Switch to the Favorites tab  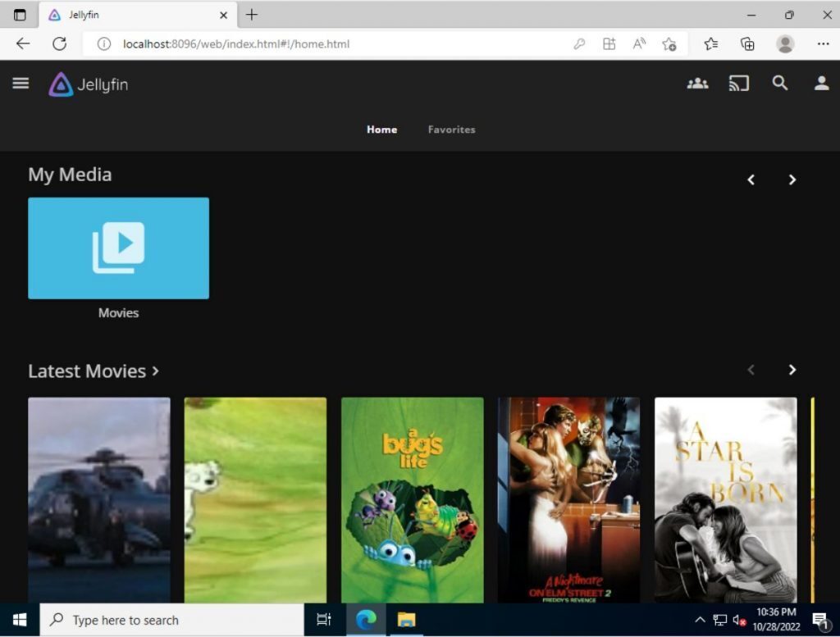click(451, 129)
